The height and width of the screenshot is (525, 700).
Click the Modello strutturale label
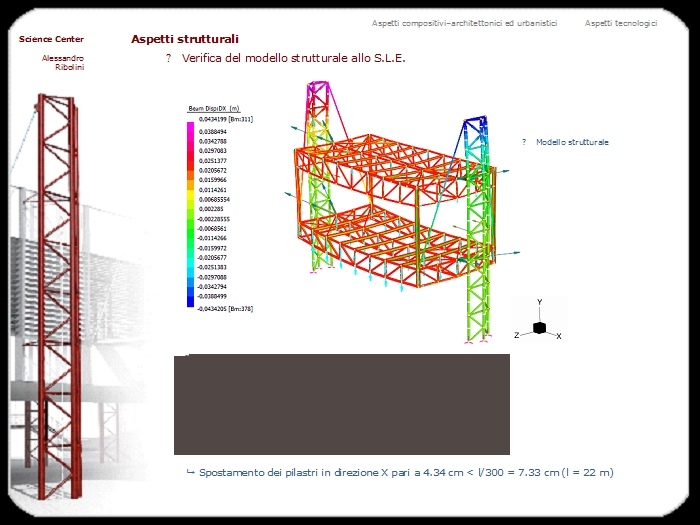click(x=572, y=143)
